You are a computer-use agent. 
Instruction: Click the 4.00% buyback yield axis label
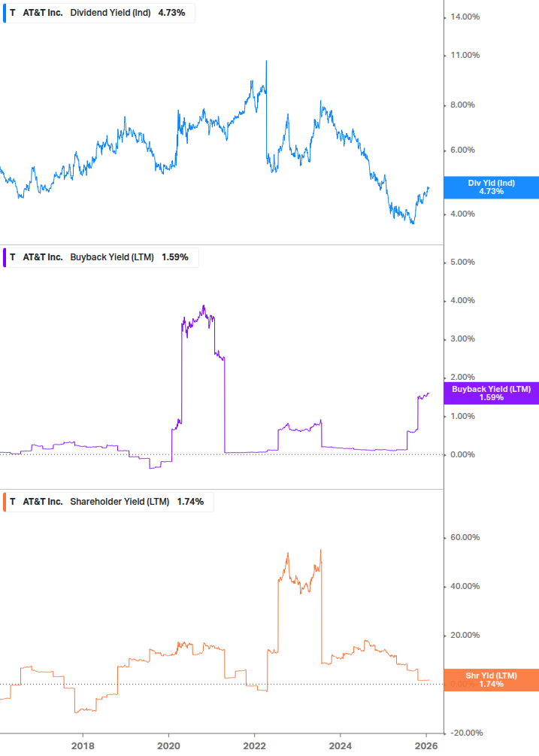[x=462, y=300]
